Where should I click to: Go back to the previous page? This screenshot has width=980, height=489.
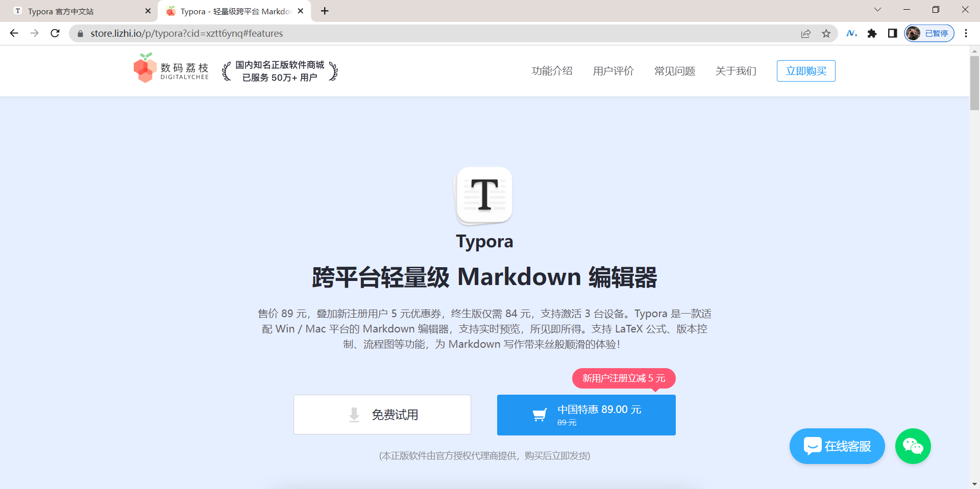(14, 33)
